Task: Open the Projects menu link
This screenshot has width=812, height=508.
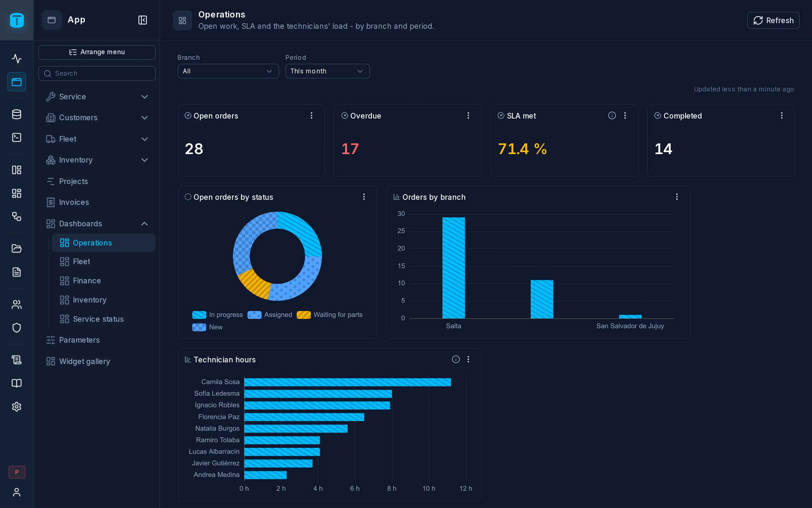Action: pos(97,181)
